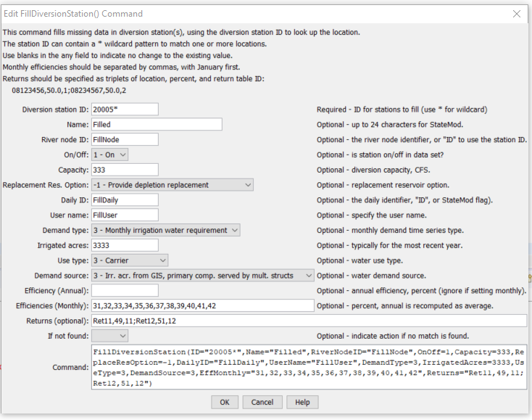The height and width of the screenshot is (420, 532).
Task: Expand the Use type dropdown
Action: [x=130, y=260]
